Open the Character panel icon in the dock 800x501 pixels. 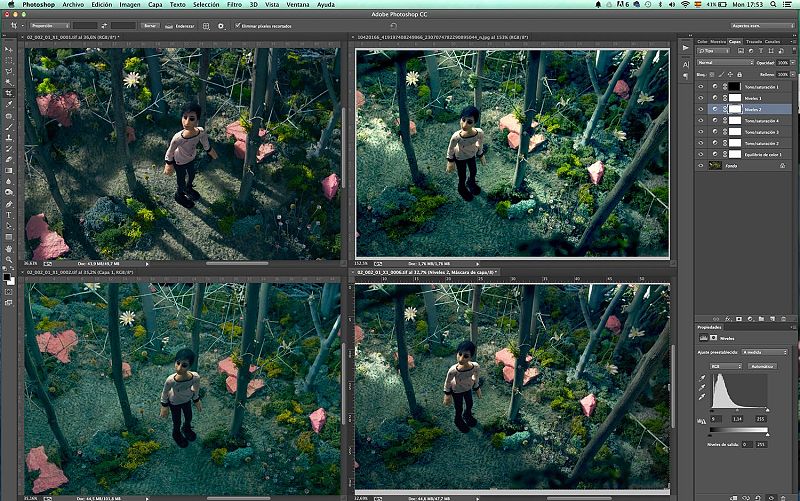pos(685,64)
